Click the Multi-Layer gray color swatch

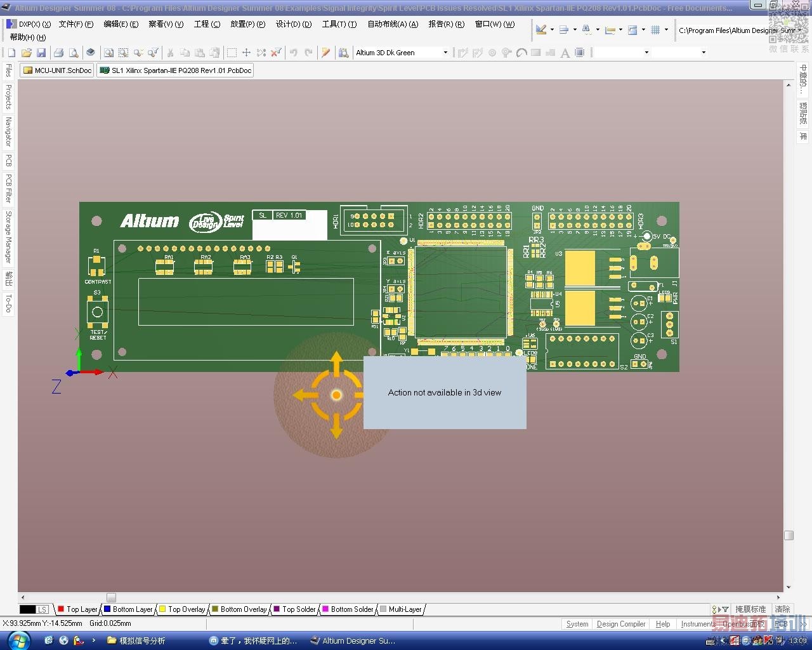pos(383,609)
